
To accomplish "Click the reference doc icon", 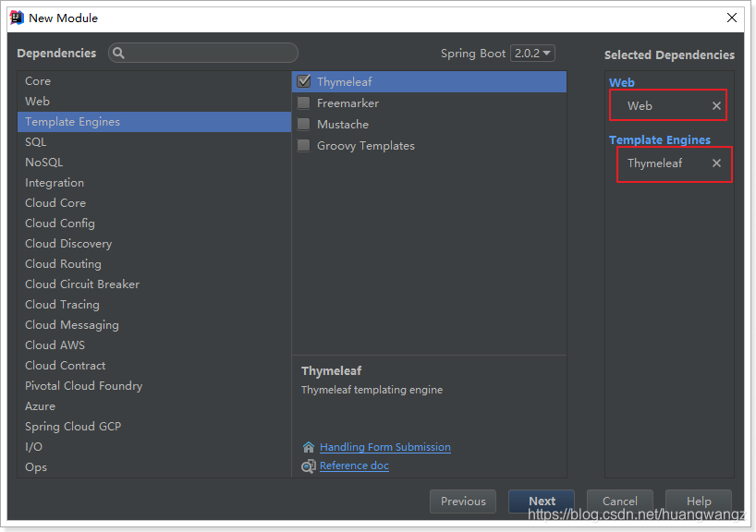I will 309,466.
